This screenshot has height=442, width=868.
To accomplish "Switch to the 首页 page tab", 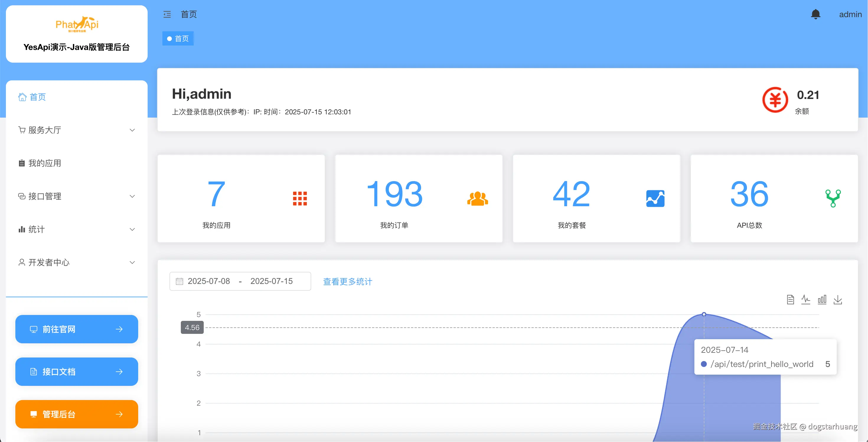I will pos(178,39).
